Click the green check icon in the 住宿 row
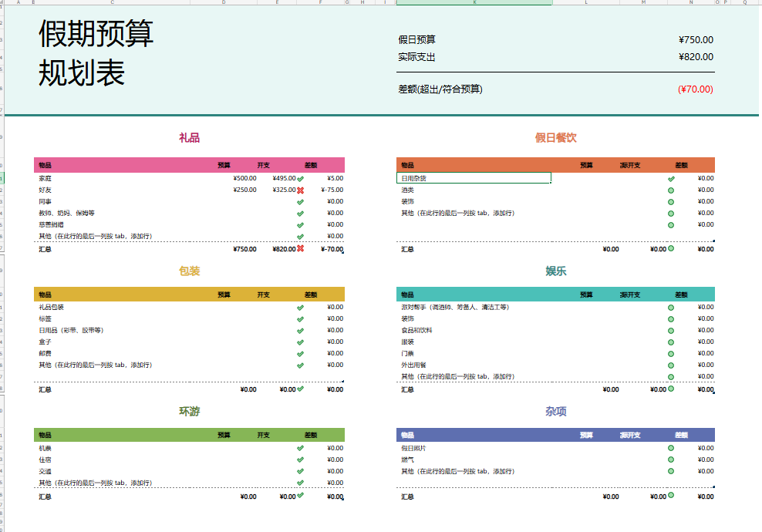Viewport: 762px width, 532px height. (x=300, y=460)
